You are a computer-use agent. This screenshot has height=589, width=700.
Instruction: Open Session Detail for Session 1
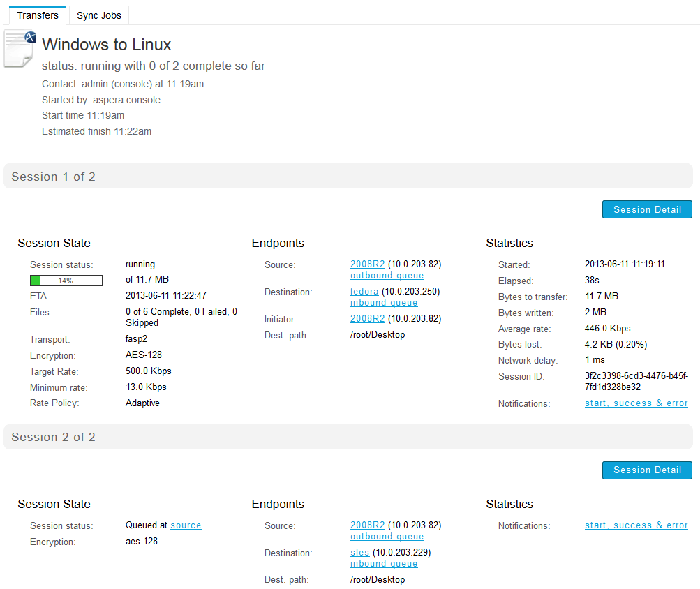647,209
